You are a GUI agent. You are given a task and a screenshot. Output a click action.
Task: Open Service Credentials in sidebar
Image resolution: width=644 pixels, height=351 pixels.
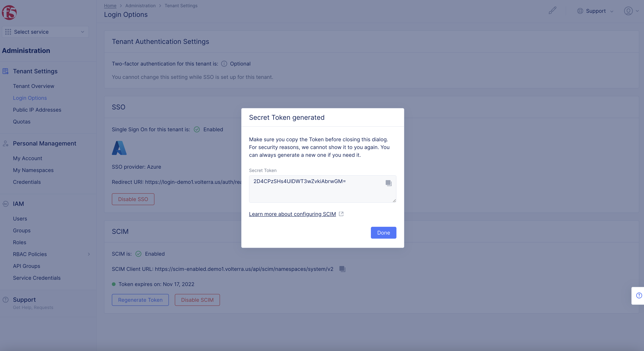click(37, 278)
